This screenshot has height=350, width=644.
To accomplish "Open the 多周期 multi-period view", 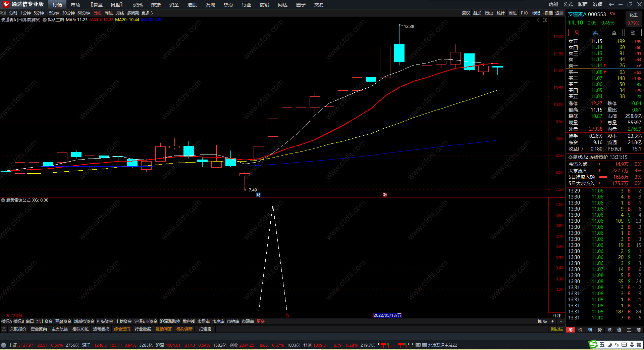I will tap(133, 13).
